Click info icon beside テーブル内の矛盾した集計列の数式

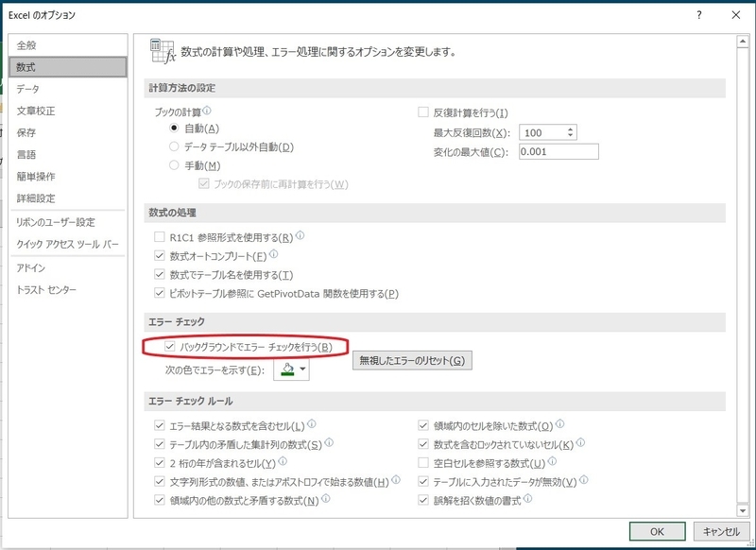click(x=329, y=443)
